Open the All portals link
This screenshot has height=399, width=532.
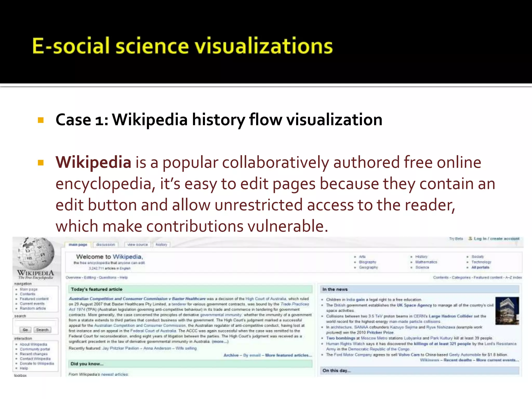(480, 267)
